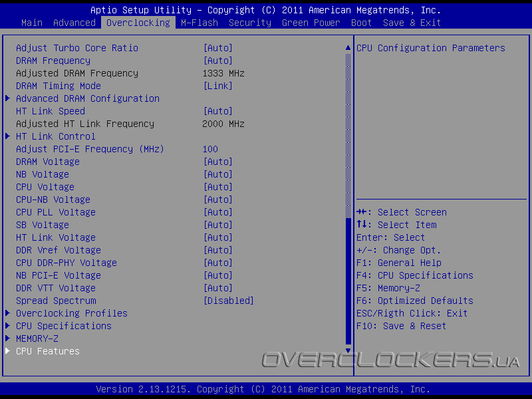Click the CPU Configuration Parameters description

point(430,48)
